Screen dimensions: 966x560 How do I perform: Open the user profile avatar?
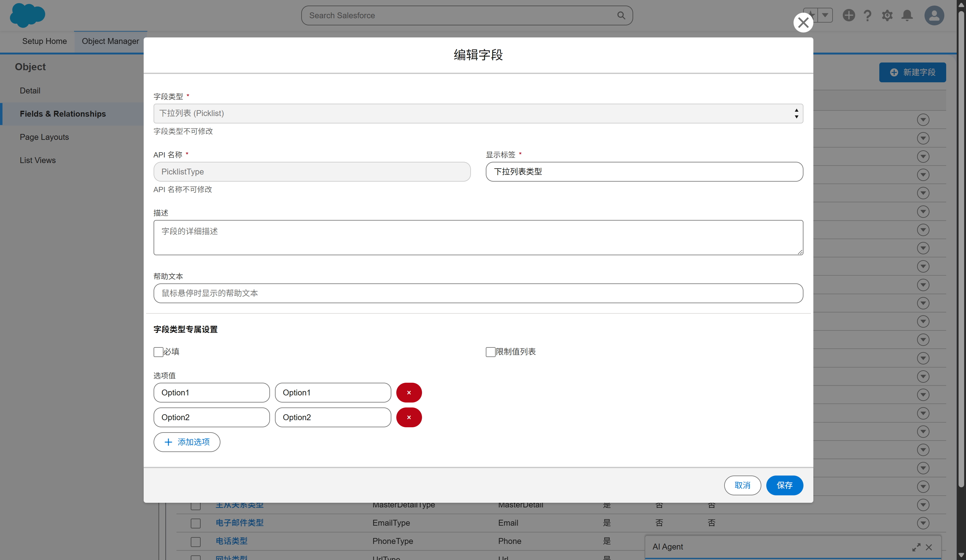click(x=934, y=15)
